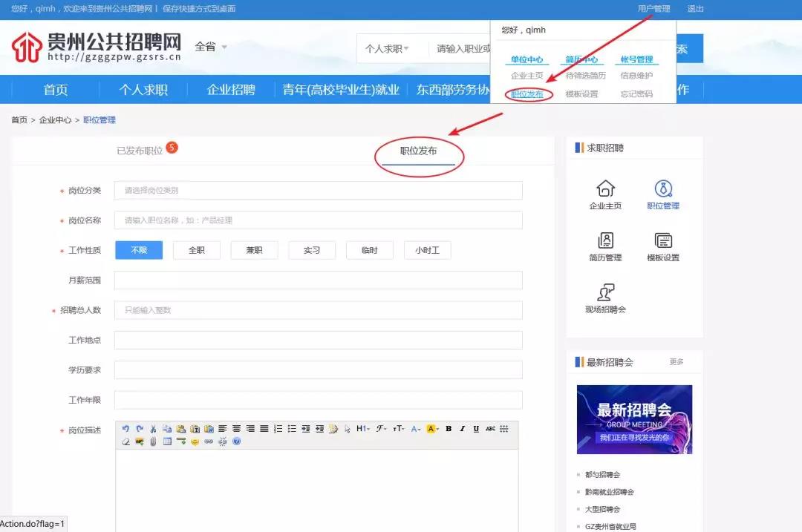
Task: Enable the 实习 work type
Action: point(311,250)
